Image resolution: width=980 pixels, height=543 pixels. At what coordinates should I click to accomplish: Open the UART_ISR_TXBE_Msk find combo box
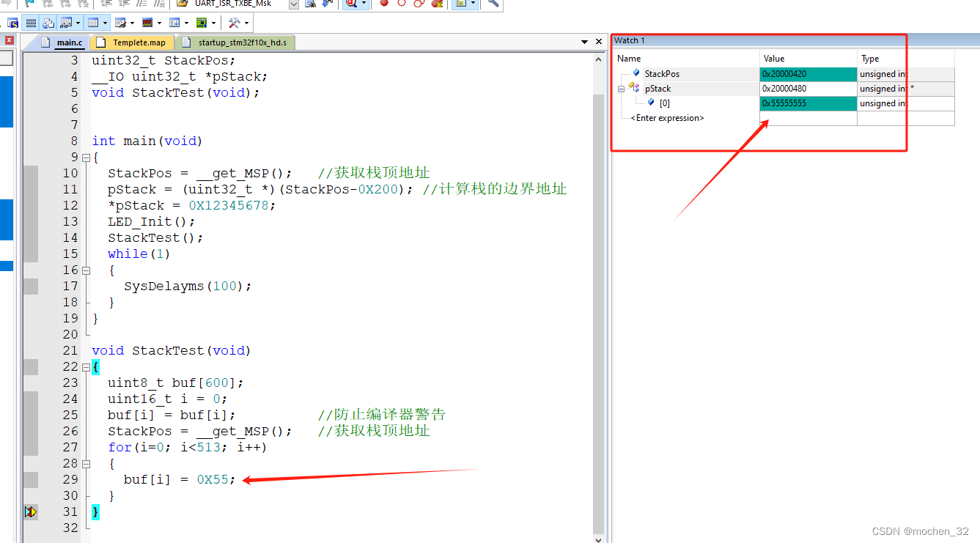[293, 4]
